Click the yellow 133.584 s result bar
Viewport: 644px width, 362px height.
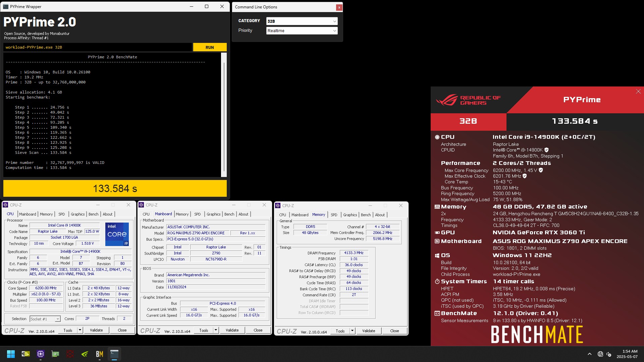pyautogui.click(x=115, y=188)
